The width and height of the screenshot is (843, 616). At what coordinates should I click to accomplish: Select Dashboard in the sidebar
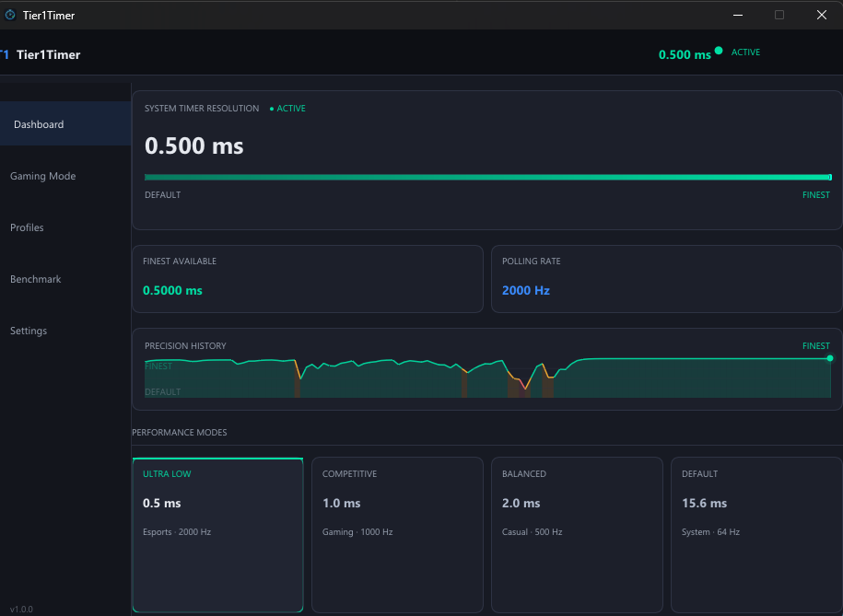[x=39, y=124]
